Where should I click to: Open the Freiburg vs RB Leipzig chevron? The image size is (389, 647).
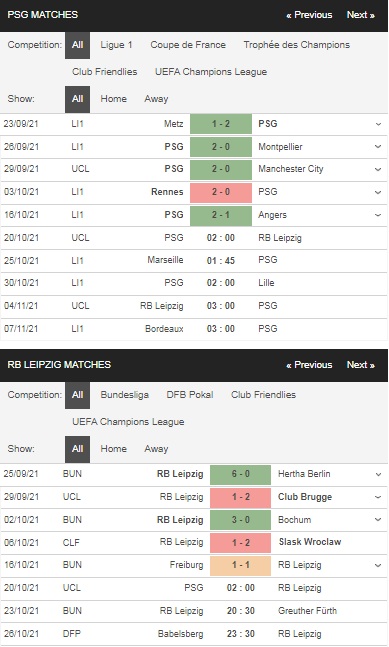tap(378, 565)
